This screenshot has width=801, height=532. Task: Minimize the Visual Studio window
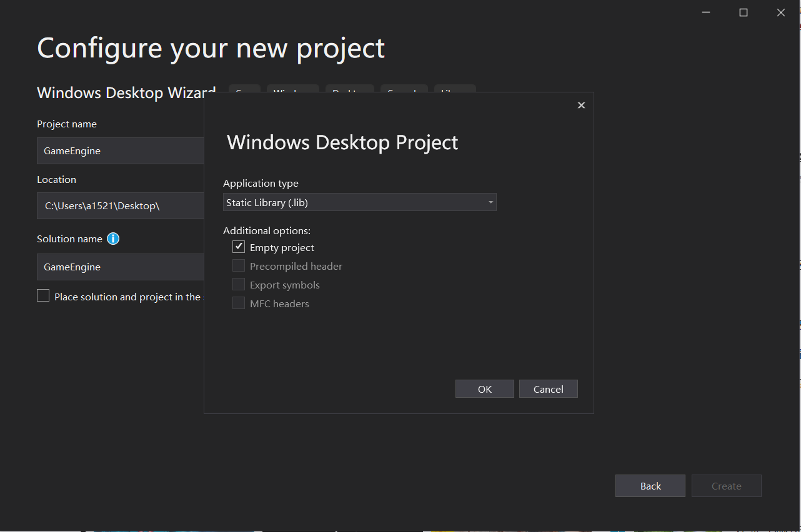(x=705, y=12)
